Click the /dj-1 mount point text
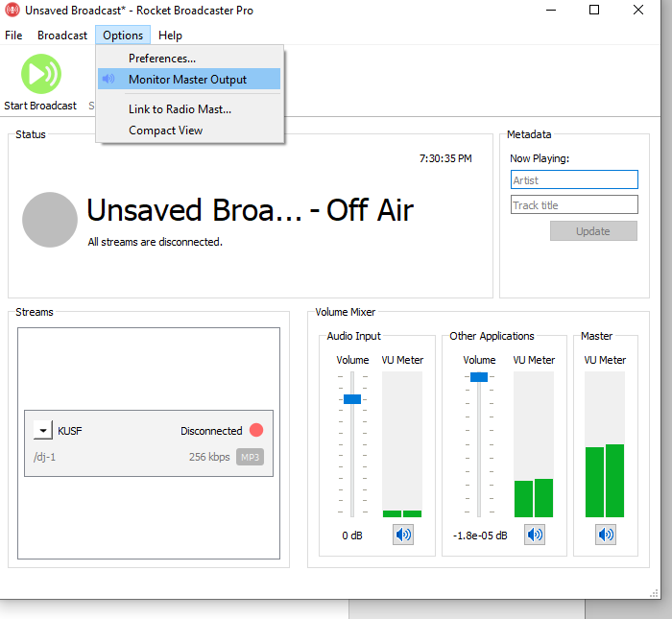The image size is (672, 619). click(44, 457)
